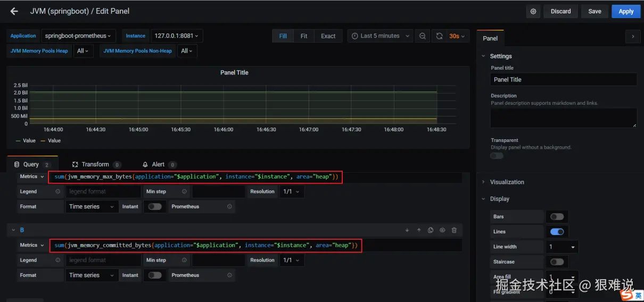
Task: Open Format Time series dropdown in query B
Action: point(92,275)
